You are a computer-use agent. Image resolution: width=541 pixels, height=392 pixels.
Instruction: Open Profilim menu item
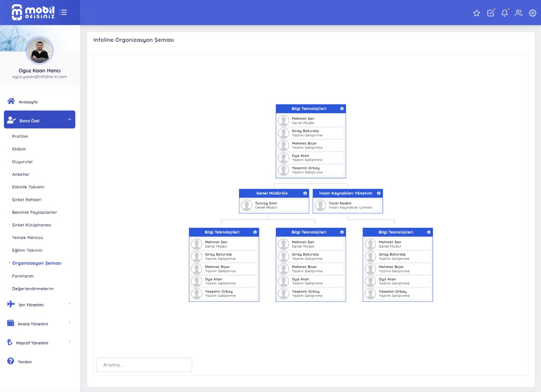(x=20, y=136)
